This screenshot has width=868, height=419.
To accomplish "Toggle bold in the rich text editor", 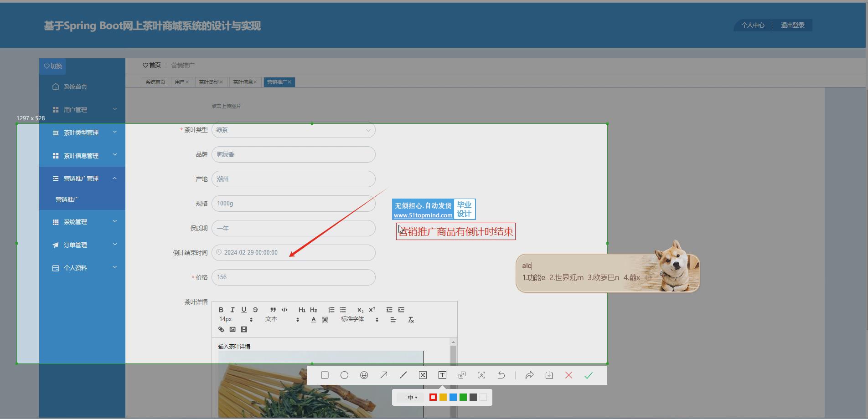I will [x=221, y=310].
